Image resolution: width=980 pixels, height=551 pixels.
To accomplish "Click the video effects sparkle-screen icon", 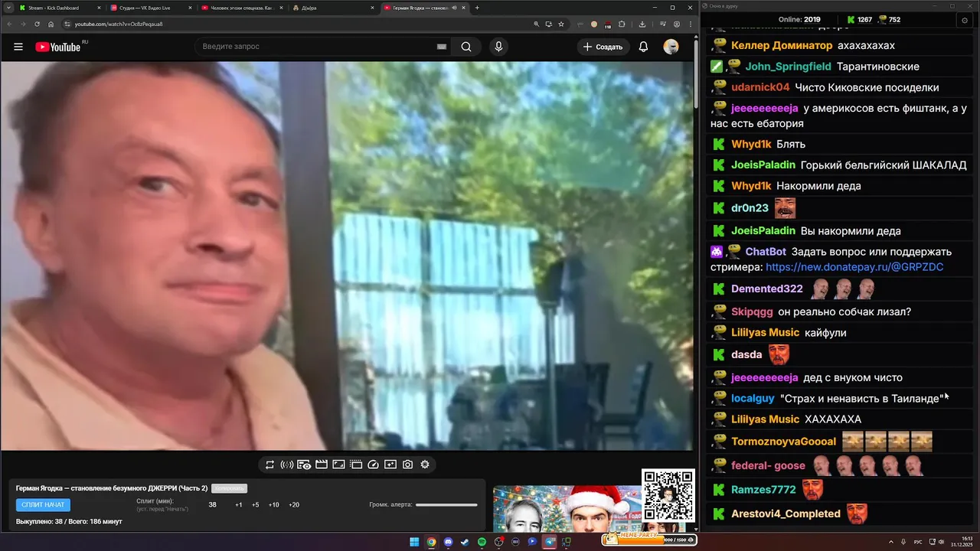I will click(x=390, y=465).
